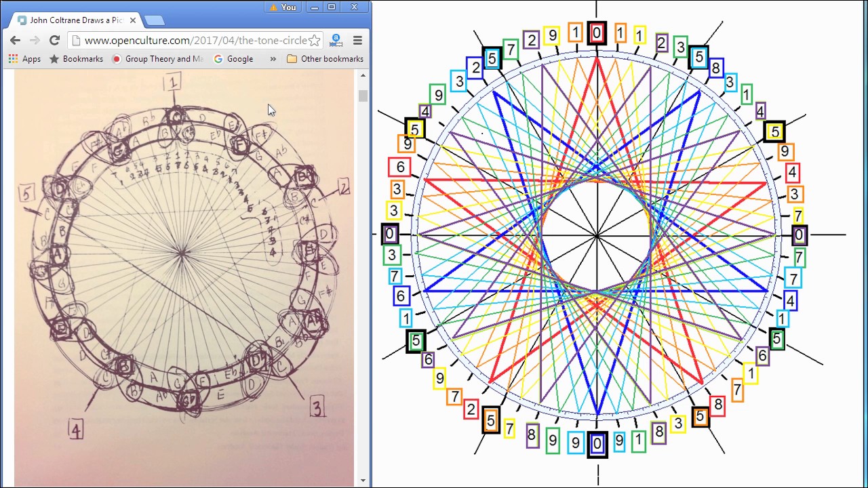Click the scrollbar down arrow

363,481
